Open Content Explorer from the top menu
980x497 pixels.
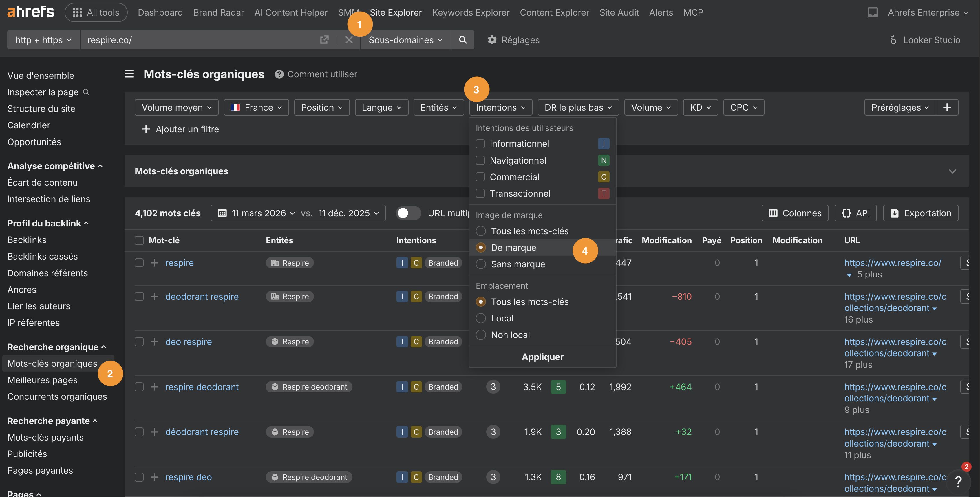coord(554,12)
